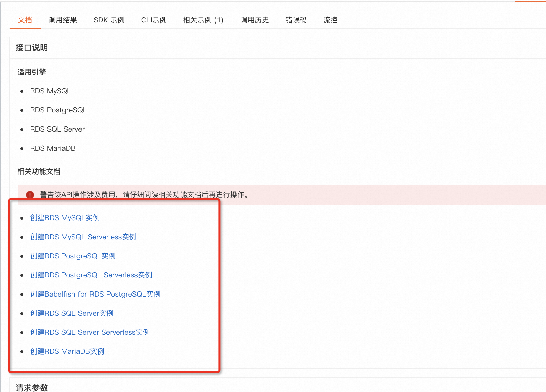Open the 创建RDS SQL Server实例 link
Viewport: 546px width, 392px height.
point(72,313)
